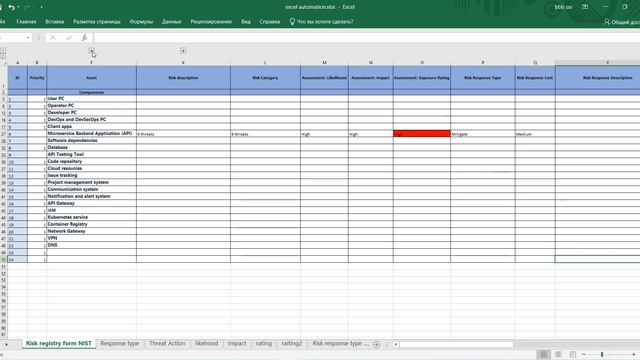Select the Mitigate cell
This screenshot has height=360, width=640.
pyautogui.click(x=483, y=133)
